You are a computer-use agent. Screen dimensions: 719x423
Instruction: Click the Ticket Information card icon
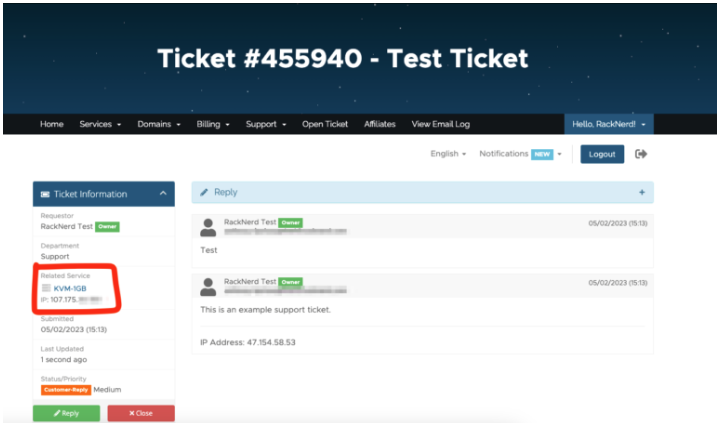click(x=45, y=194)
